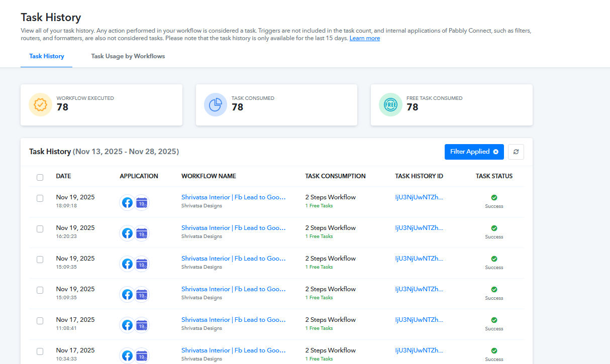Clear filter using the X icon
This screenshot has height=364, width=610.
tap(496, 152)
